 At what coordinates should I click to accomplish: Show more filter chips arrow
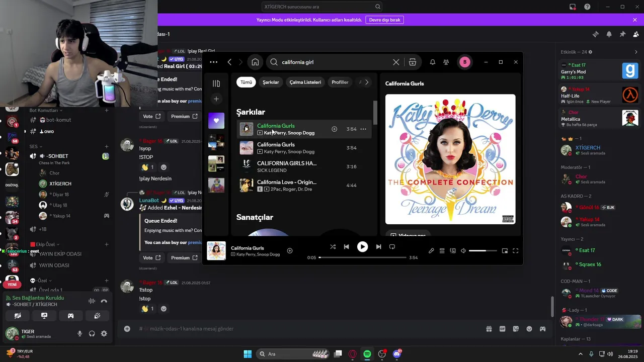tap(367, 82)
